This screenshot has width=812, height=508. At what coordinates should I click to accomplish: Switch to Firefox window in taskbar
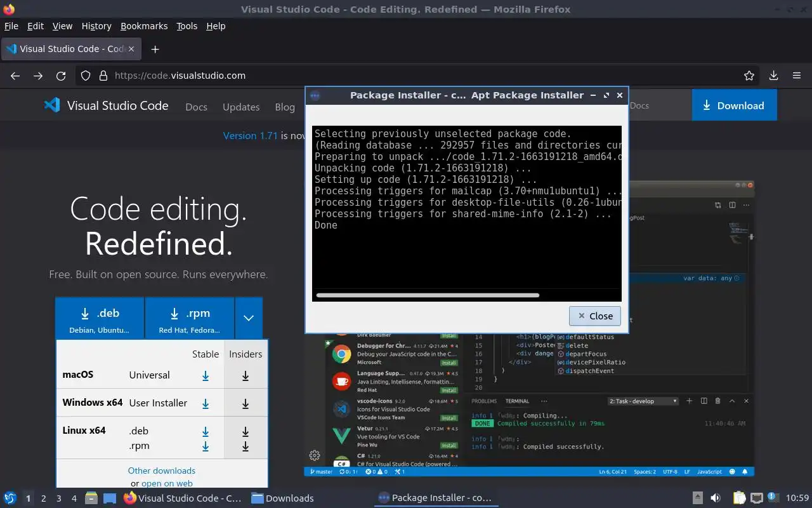[x=183, y=498]
